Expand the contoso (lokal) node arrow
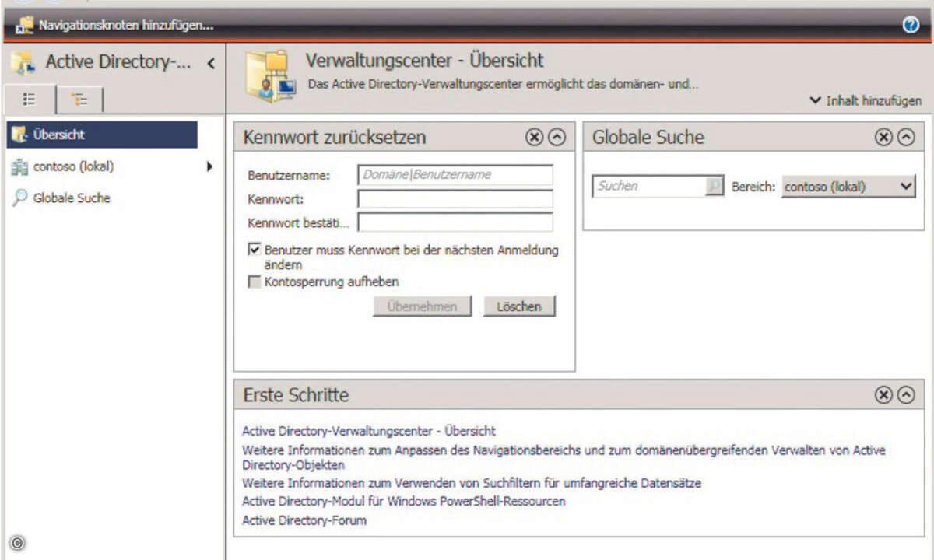This screenshot has height=560, width=934. coord(208,166)
